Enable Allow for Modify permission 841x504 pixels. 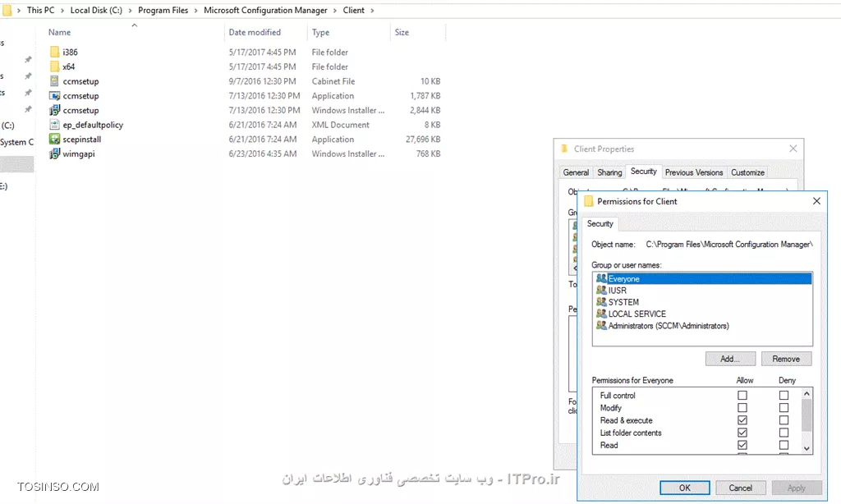point(742,407)
